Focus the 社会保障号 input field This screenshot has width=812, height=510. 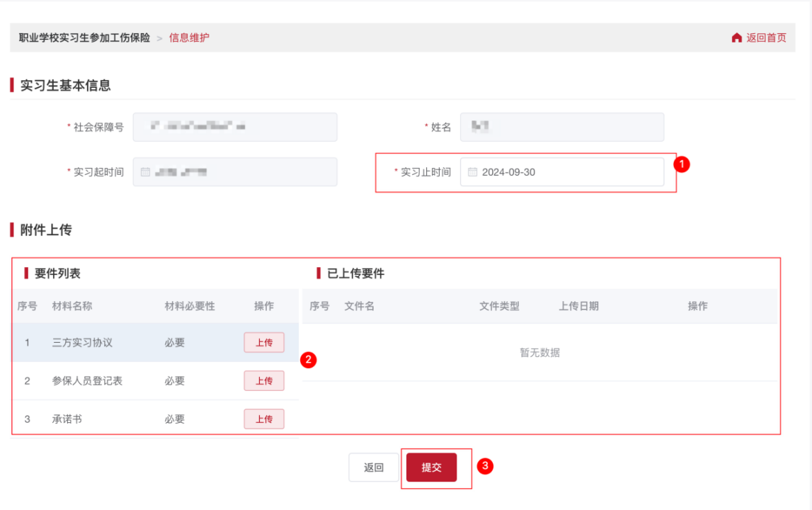[x=235, y=127]
